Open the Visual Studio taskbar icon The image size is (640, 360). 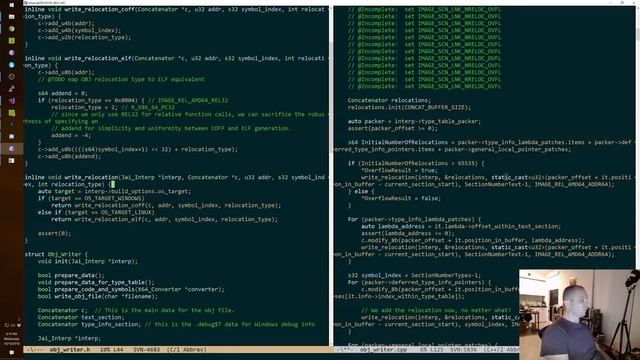coord(11,100)
